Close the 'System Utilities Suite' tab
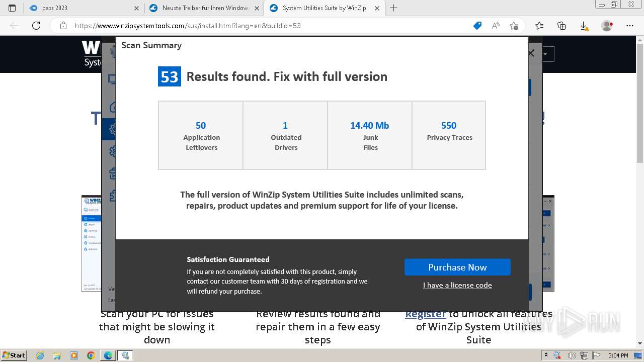This screenshot has height=362, width=644. coord(376,8)
